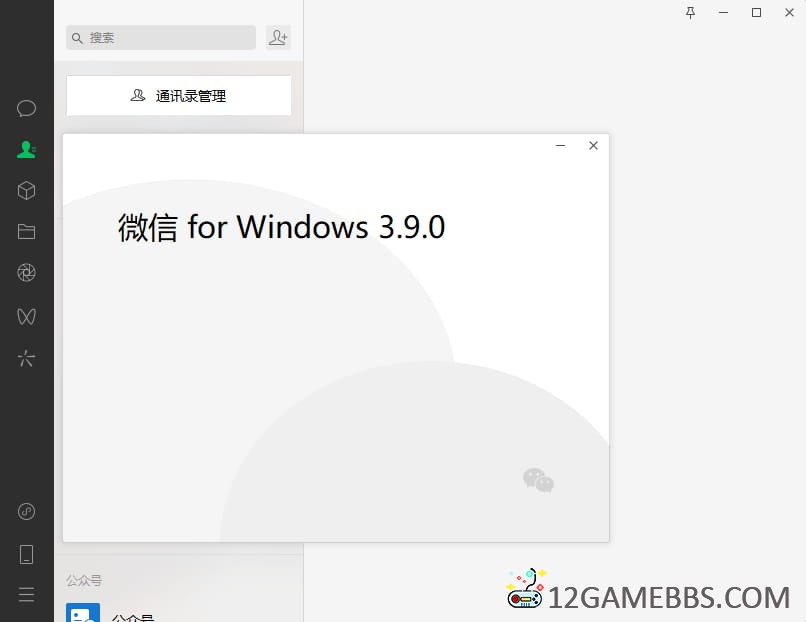Close the 微信 for Windows dialog
The height and width of the screenshot is (622, 806).
pyautogui.click(x=593, y=146)
